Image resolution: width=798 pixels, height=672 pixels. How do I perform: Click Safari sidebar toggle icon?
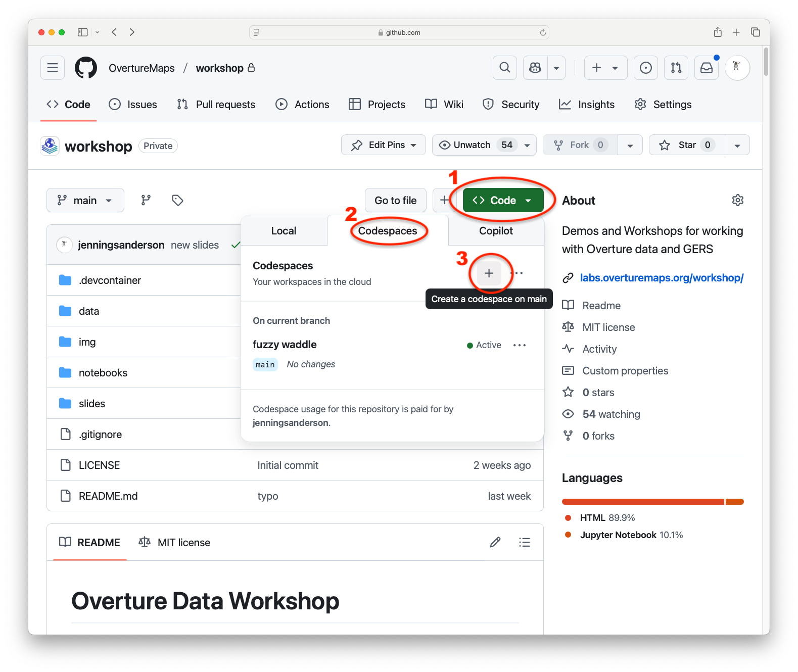click(x=82, y=32)
